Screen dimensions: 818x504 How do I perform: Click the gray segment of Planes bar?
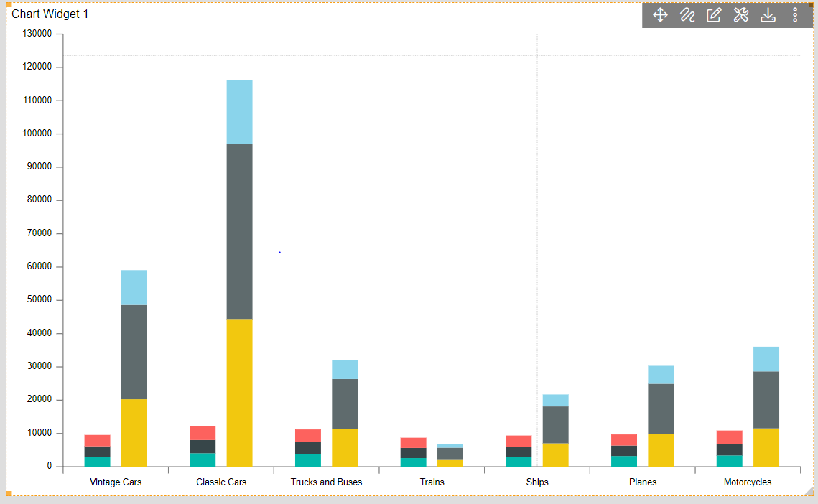pyautogui.click(x=661, y=409)
